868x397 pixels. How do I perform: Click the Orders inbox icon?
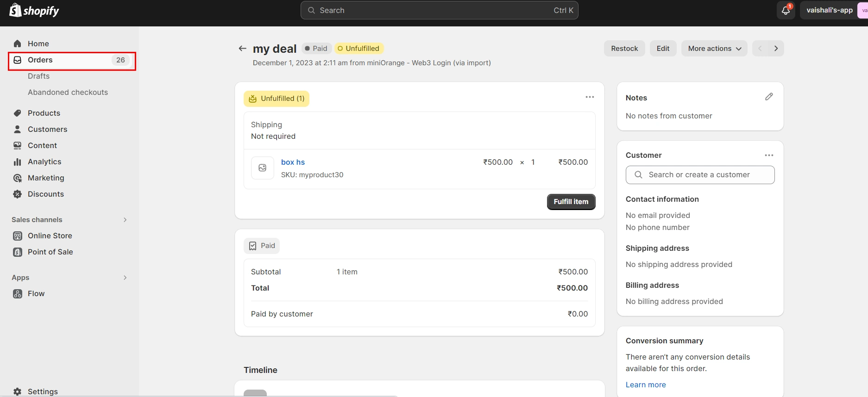click(x=18, y=60)
